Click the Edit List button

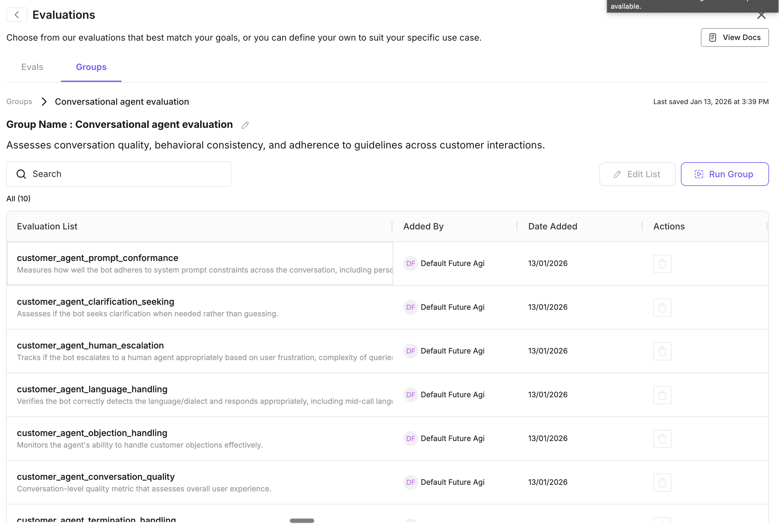click(637, 174)
